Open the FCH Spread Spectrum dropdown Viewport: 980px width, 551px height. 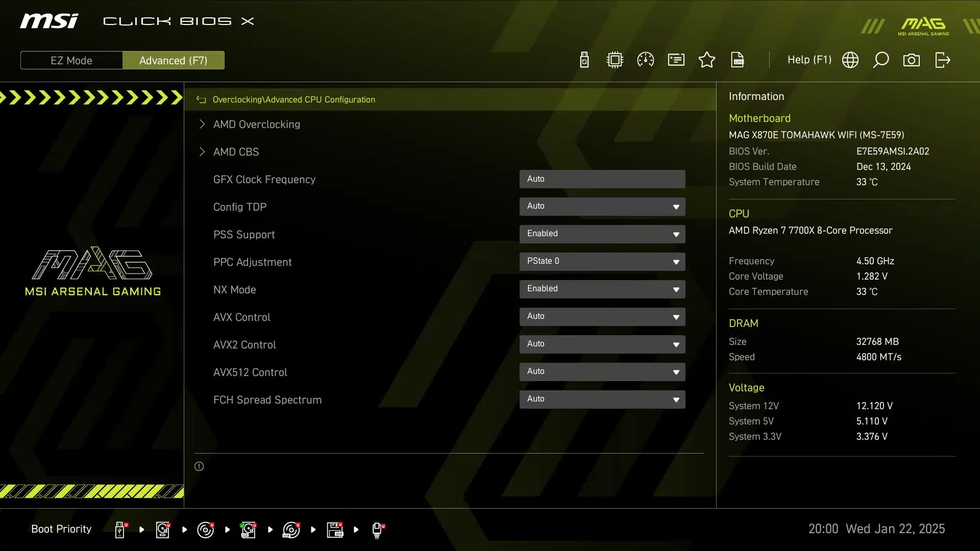pyautogui.click(x=602, y=399)
